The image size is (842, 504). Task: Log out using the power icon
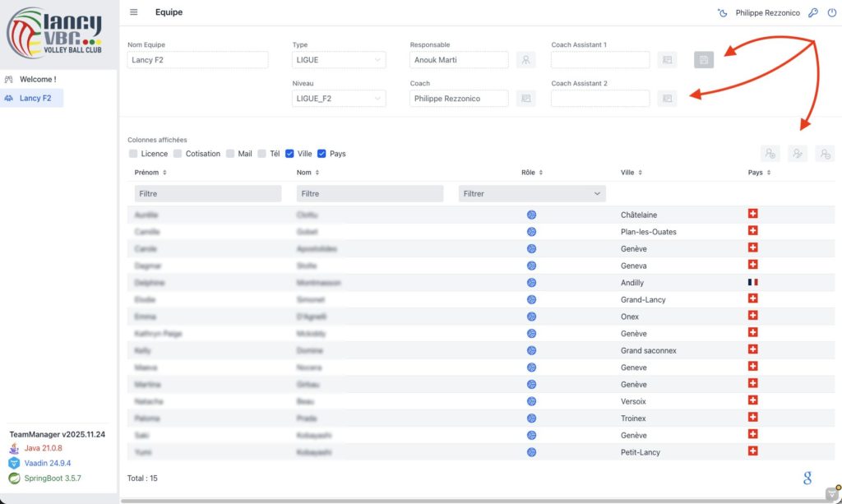[831, 13]
